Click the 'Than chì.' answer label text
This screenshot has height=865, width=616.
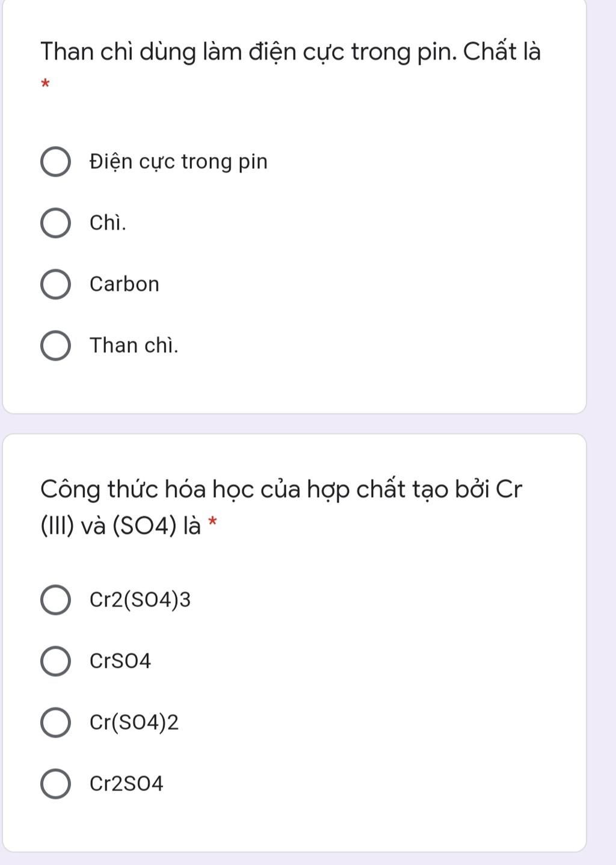[x=134, y=345]
